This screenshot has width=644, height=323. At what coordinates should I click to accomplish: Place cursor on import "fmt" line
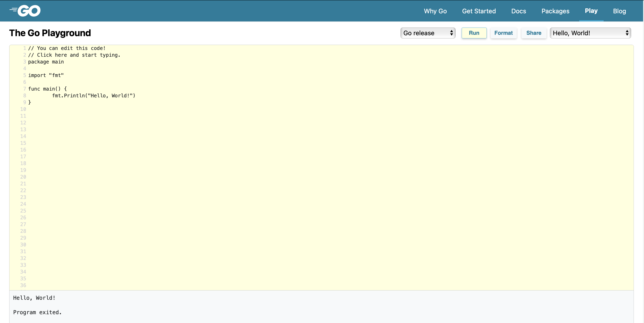46,75
